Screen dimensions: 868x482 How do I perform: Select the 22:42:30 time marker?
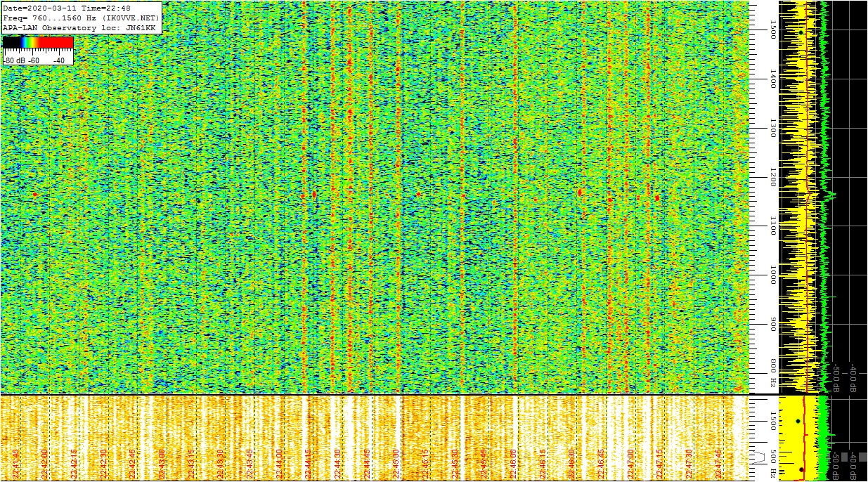tap(103, 464)
